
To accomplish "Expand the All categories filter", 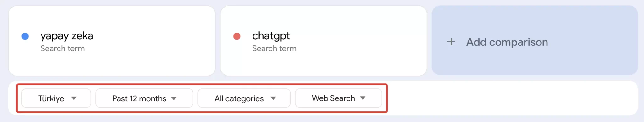I will click(244, 98).
